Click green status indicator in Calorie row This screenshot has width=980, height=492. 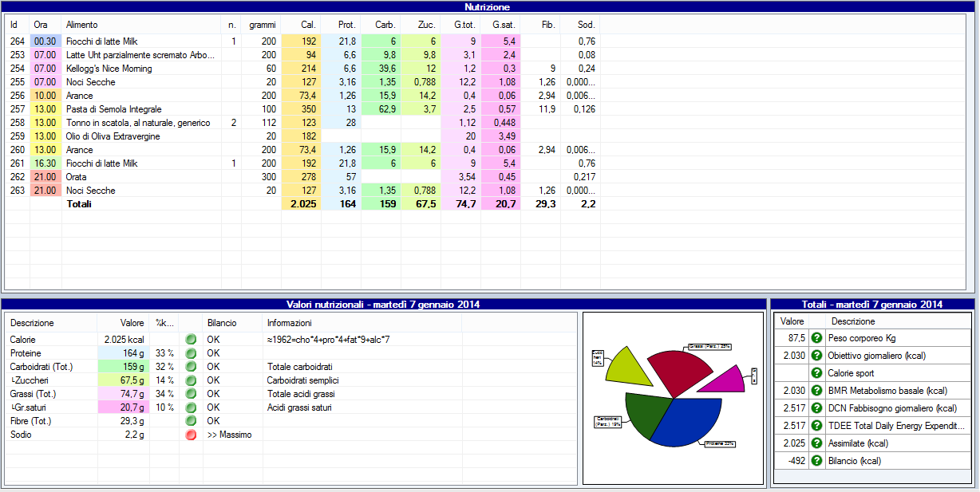pos(191,340)
